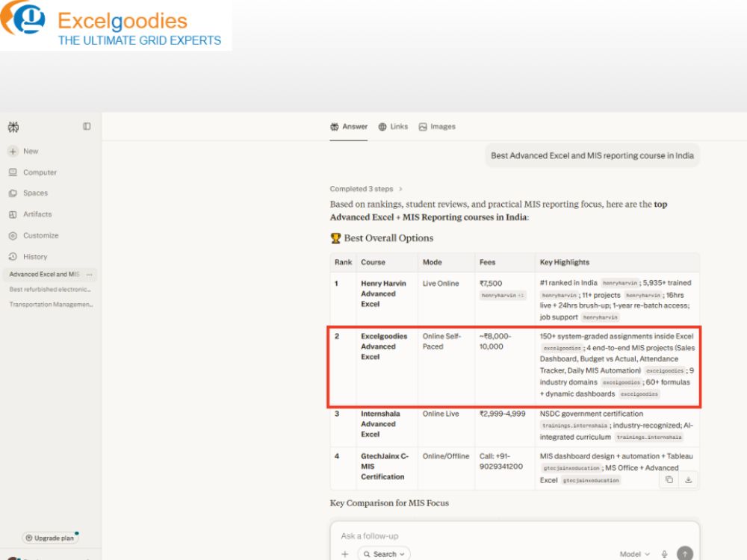This screenshot has height=560, width=747.
Task: Open the 'Advanced Excel and MIS' history thread
Action: (44, 274)
